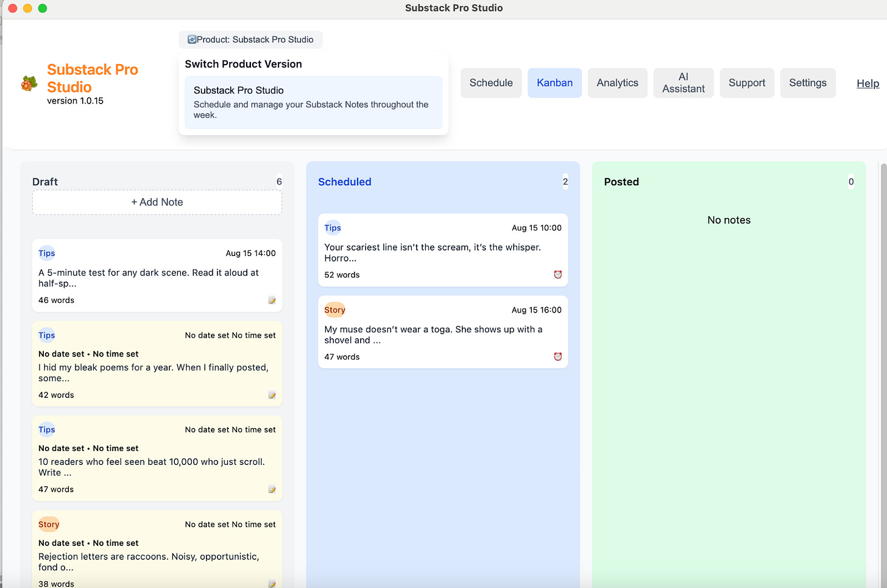Screen dimensions: 887x588
Task: Click the Draft column heading
Action: click(45, 182)
